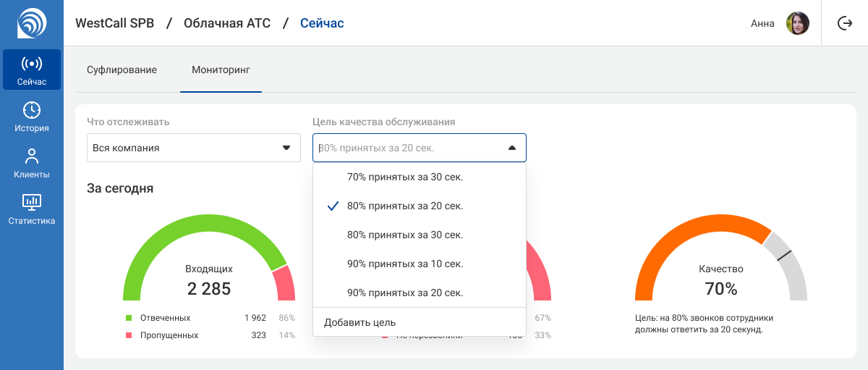Click the logout arrow icon
This screenshot has height=370, width=868.
[x=845, y=23]
